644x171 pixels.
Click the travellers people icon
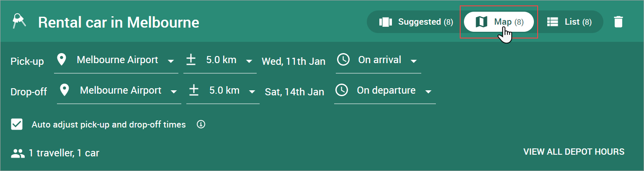tap(18, 153)
